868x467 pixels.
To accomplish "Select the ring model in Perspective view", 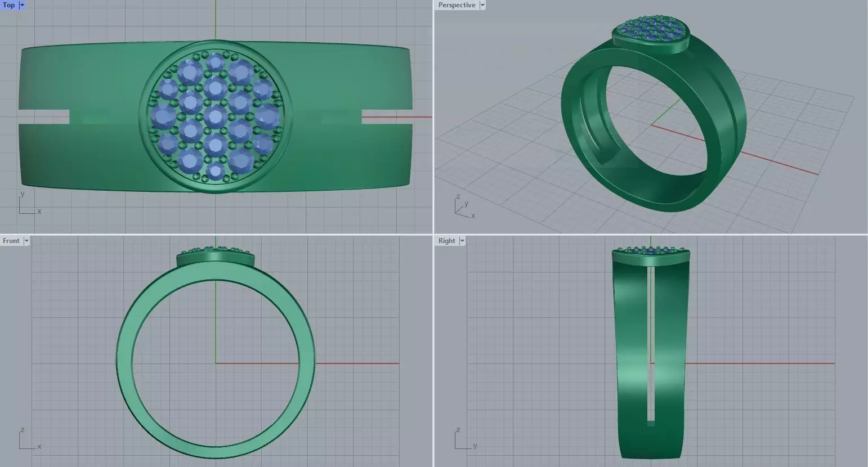I will point(726,113).
